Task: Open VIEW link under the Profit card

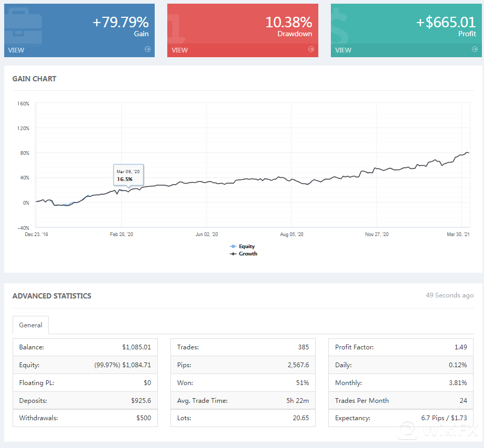Action: pos(343,50)
